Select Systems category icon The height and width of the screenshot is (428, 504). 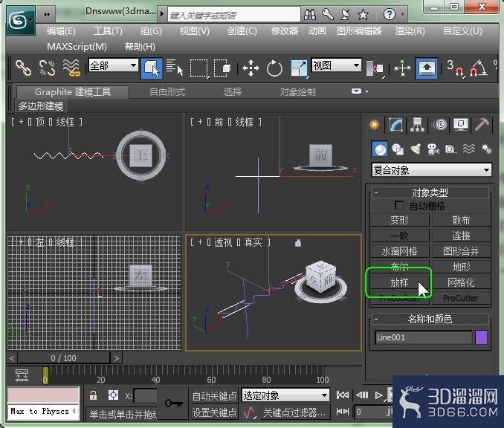pyautogui.click(x=487, y=149)
